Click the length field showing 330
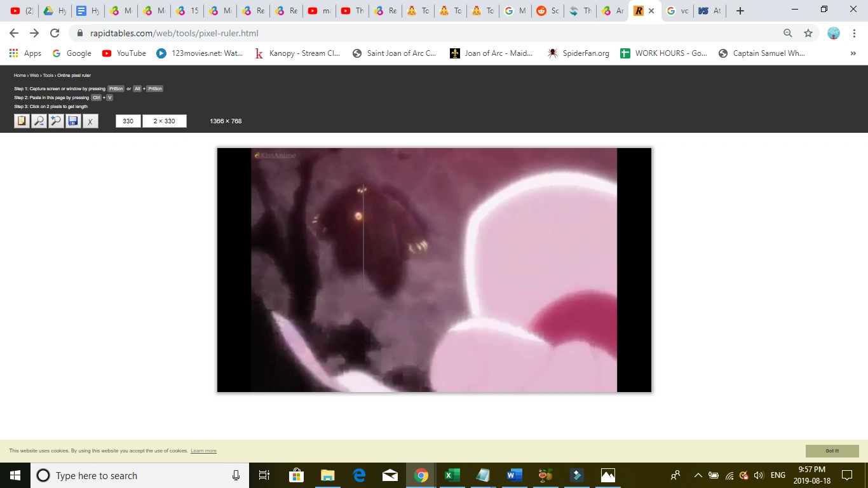Image resolution: width=868 pixels, height=488 pixels. point(128,121)
